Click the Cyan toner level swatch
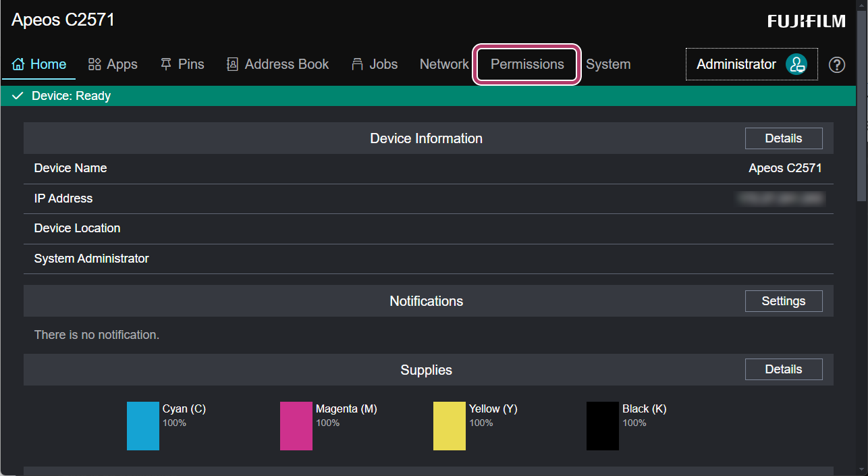This screenshot has height=476, width=868. (x=143, y=426)
